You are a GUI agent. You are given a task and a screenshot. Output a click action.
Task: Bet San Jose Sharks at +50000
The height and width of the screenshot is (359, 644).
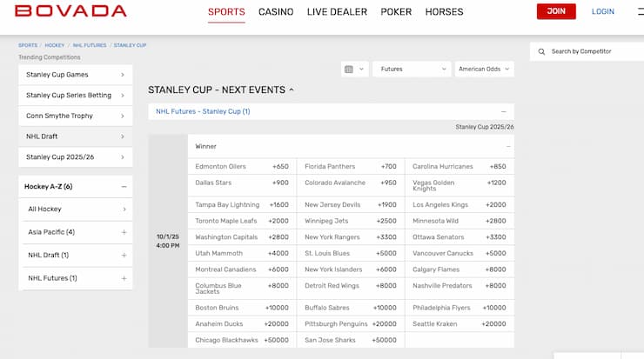(351, 340)
